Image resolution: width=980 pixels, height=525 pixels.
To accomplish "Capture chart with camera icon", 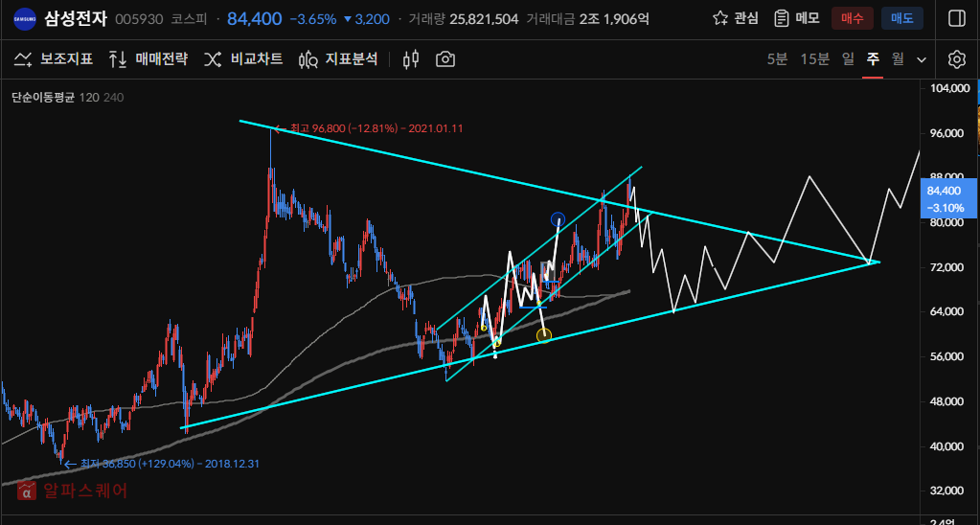I will [445, 59].
